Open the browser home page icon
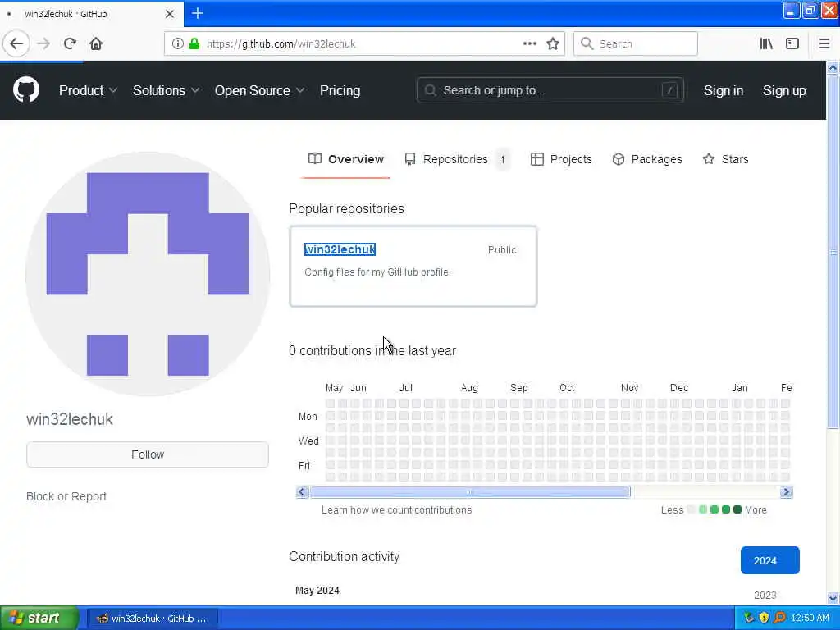Viewport: 840px width, 630px height. tap(96, 44)
